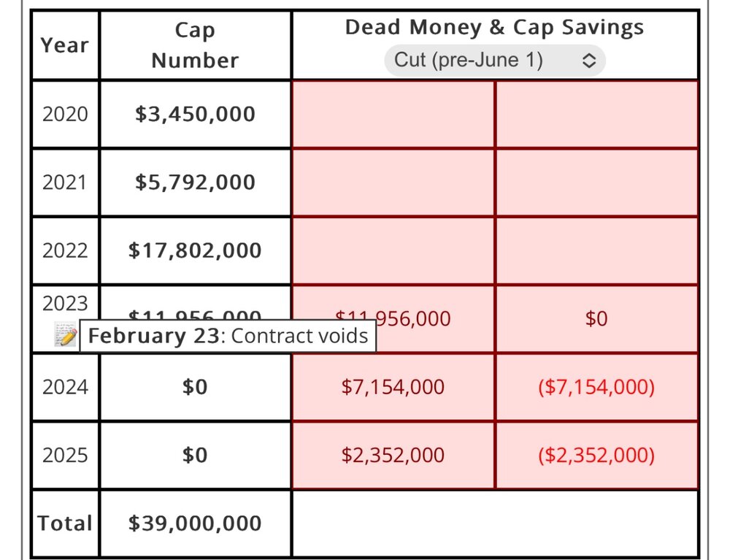Image resolution: width=730 pixels, height=560 pixels.
Task: Select the Year column header
Action: [65, 45]
